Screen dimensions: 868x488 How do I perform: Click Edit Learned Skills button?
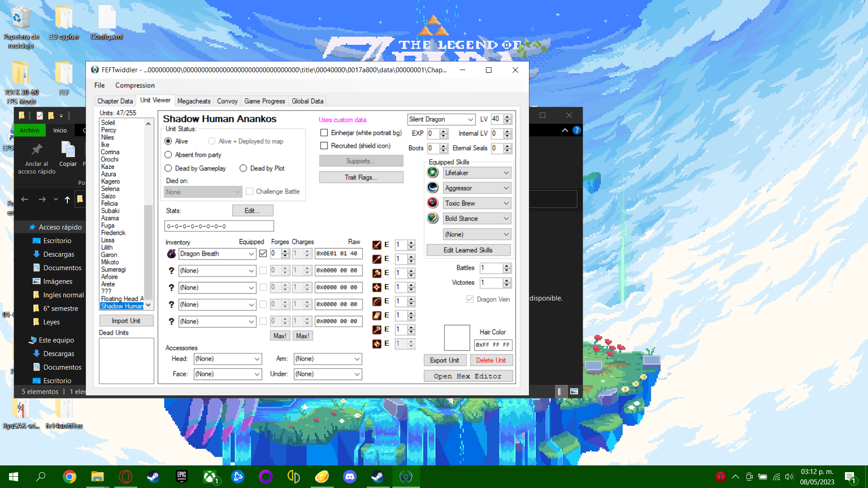tap(468, 250)
